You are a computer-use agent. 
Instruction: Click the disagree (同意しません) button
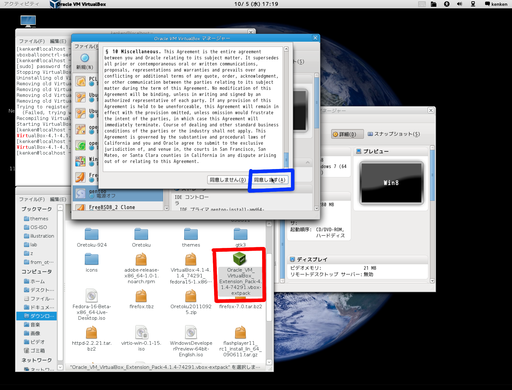pos(228,180)
